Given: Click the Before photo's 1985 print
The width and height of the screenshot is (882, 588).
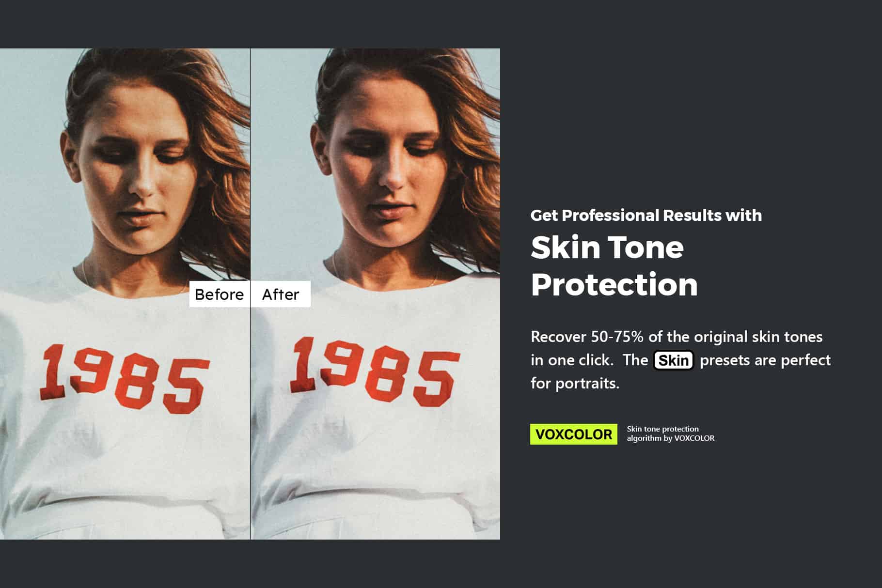Looking at the screenshot, I should click(x=125, y=378).
